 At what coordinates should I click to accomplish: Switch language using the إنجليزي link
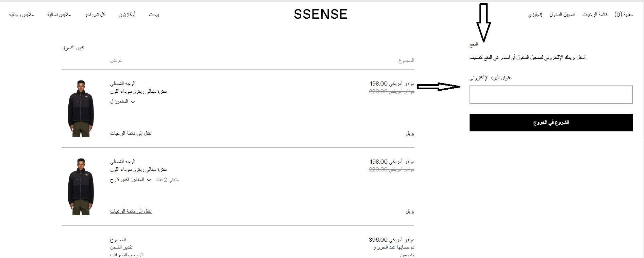pyautogui.click(x=535, y=15)
